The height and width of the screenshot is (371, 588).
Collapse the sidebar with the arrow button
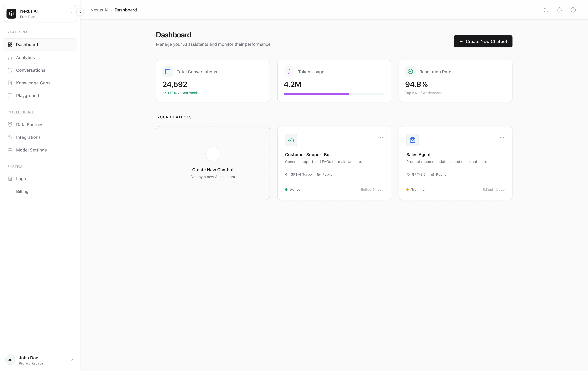click(x=80, y=12)
